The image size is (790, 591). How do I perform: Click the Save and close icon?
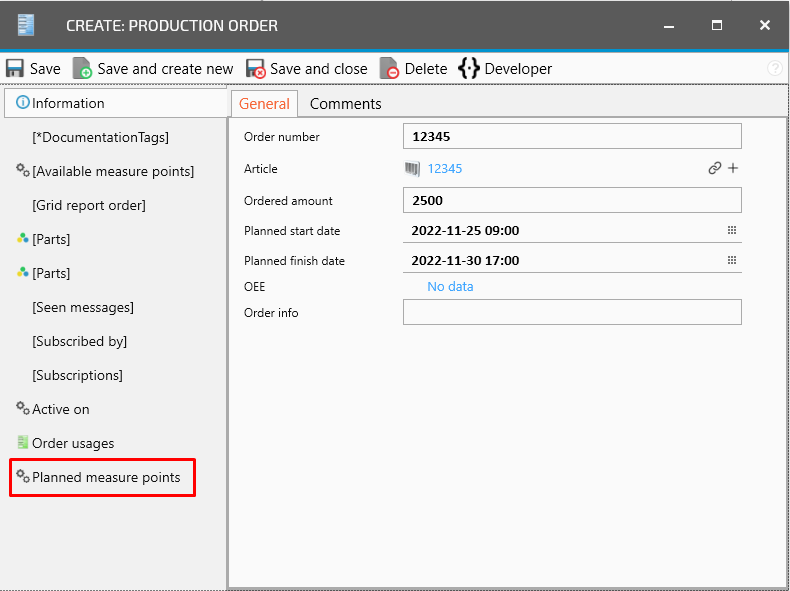(256, 69)
